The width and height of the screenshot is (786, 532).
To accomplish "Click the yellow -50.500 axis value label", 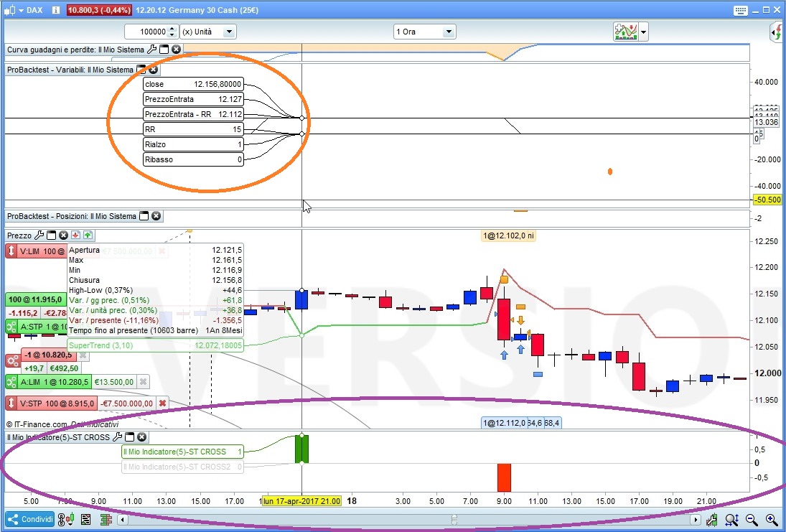I will click(767, 200).
